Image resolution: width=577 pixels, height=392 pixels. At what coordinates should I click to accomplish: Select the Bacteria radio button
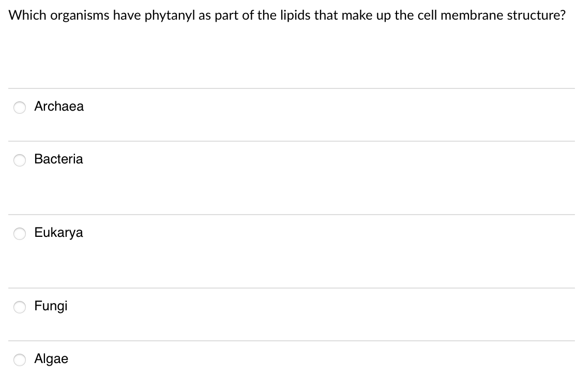click(x=20, y=160)
